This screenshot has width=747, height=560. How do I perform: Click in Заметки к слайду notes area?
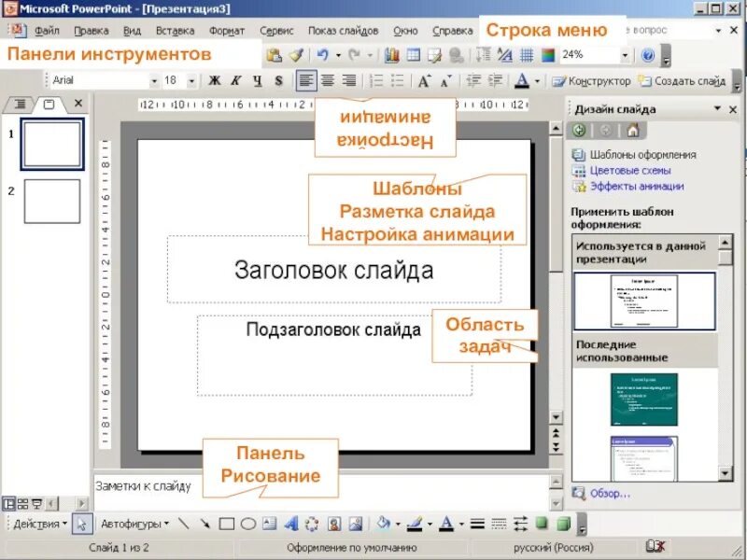tap(321, 491)
